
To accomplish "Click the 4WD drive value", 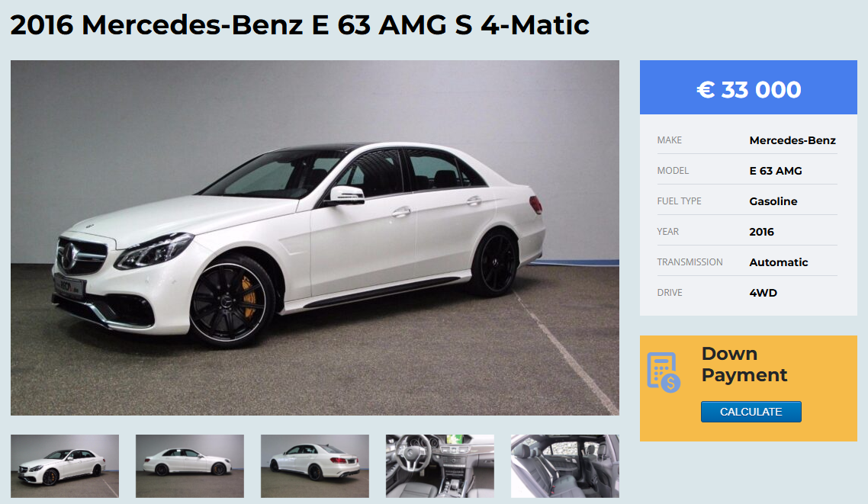I will (x=764, y=293).
